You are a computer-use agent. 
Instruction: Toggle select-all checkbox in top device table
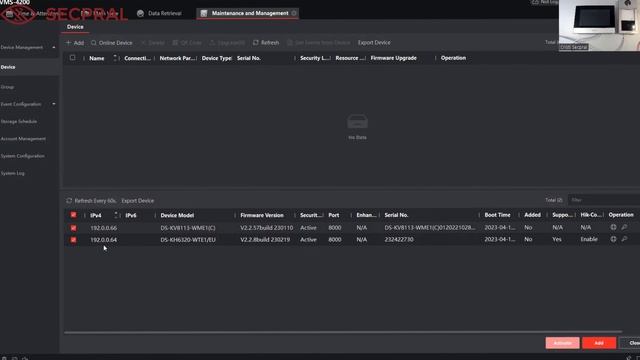tap(73, 58)
